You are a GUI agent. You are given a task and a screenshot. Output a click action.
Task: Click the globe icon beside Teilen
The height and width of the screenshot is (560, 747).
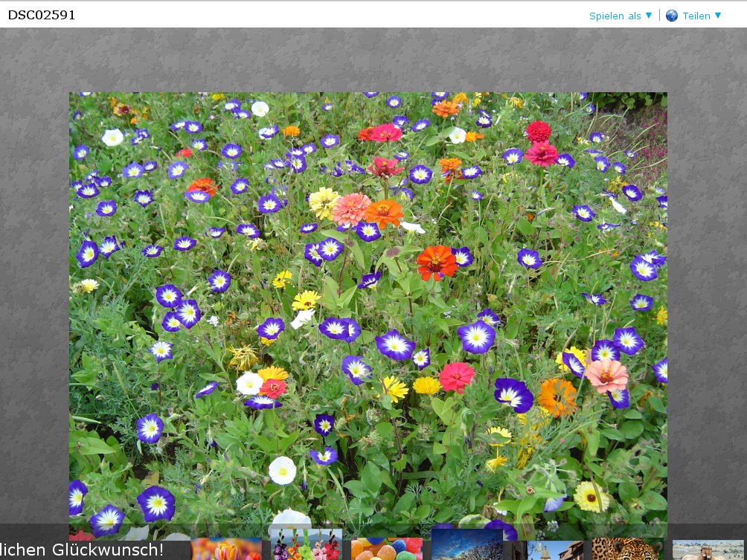pyautogui.click(x=671, y=16)
